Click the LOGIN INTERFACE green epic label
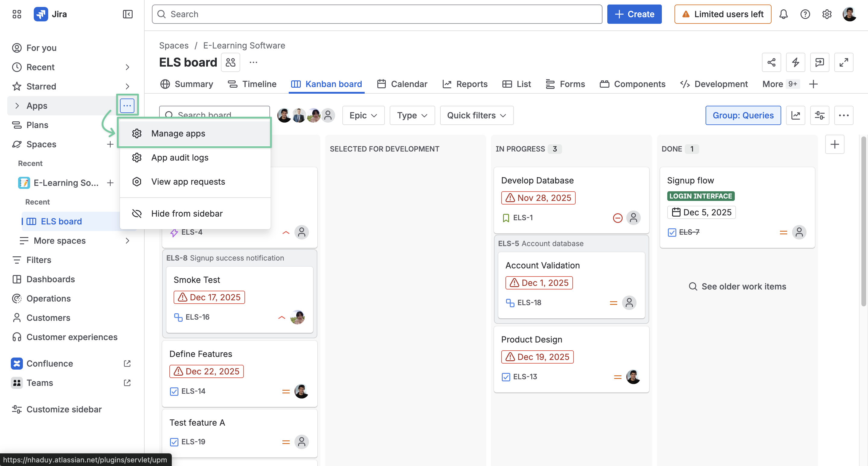This screenshot has height=466, width=868. 700,196
